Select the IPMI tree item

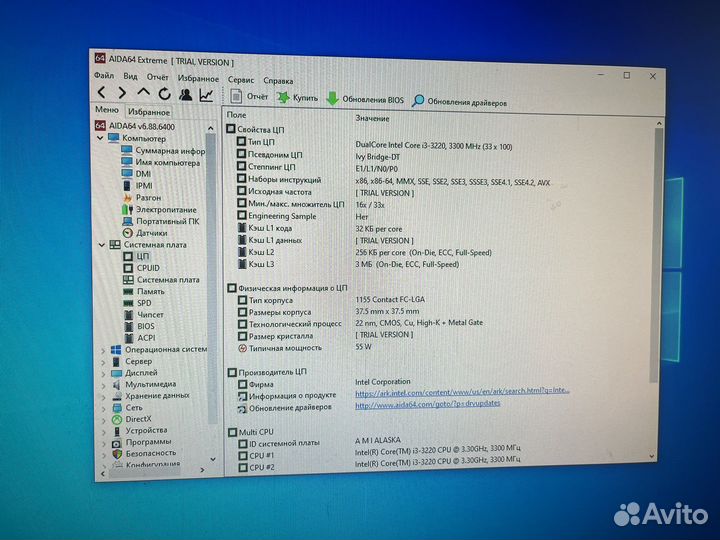pos(137,186)
